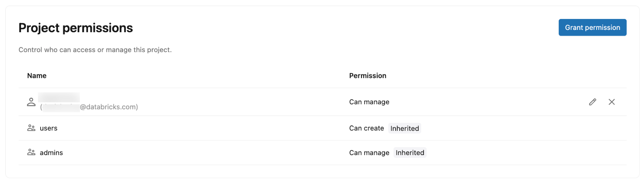Click the Permission column header
This screenshot has height=182, width=644.
367,76
